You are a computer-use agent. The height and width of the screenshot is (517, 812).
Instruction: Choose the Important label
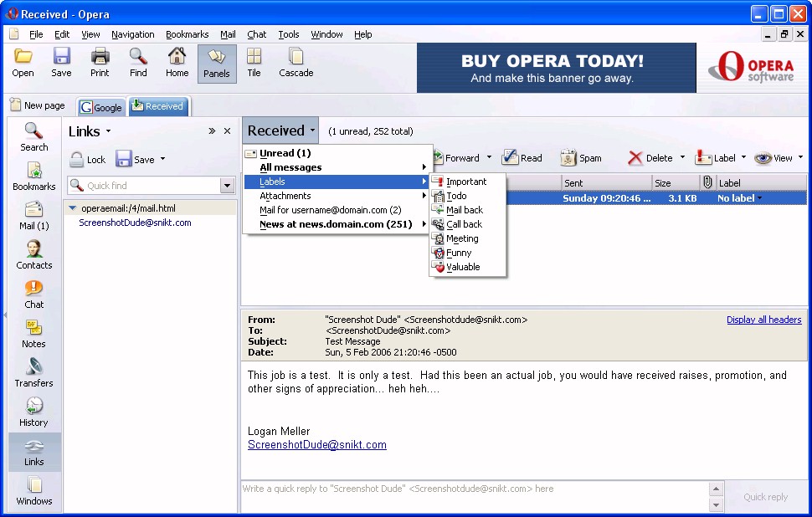pos(467,182)
